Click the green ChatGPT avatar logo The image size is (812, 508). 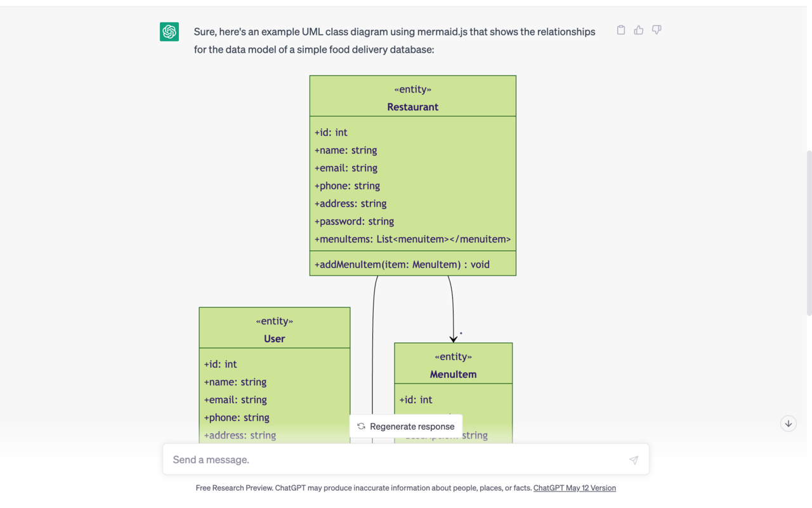169,31
